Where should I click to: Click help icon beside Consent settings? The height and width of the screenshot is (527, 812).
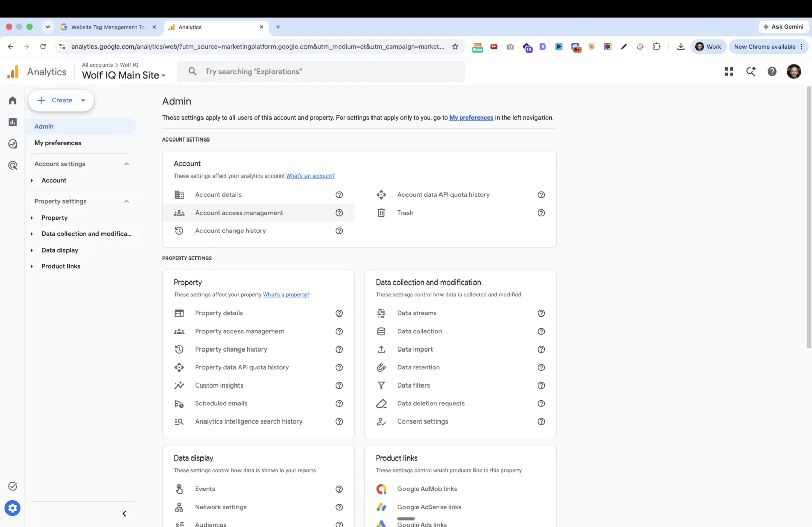coord(541,421)
